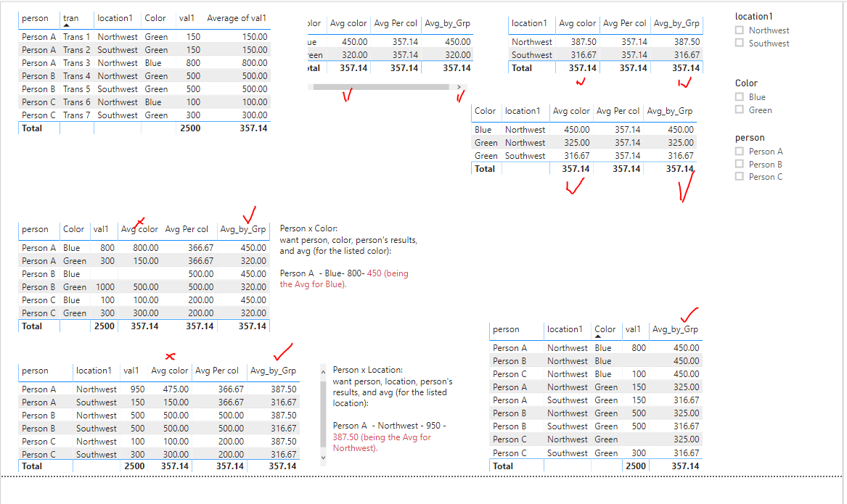Click right arrow of the horizontal table scrollbar

[x=459, y=87]
